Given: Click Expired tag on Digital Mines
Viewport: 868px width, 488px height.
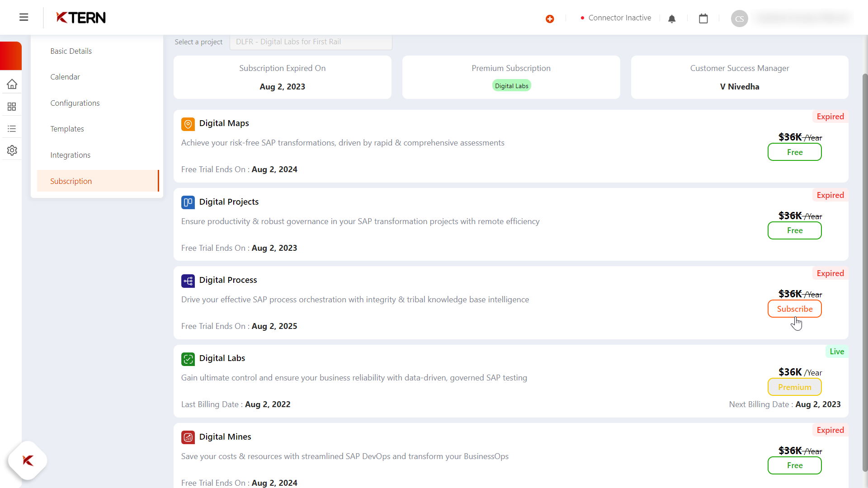Looking at the screenshot, I should pos(830,430).
